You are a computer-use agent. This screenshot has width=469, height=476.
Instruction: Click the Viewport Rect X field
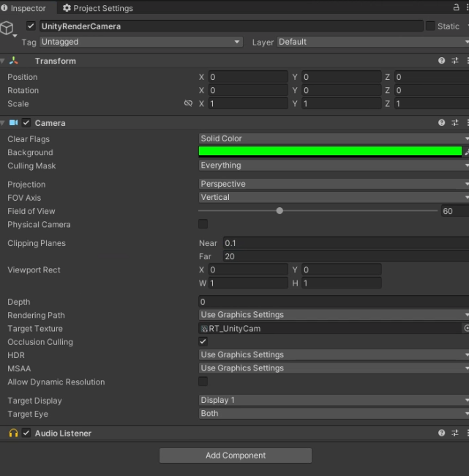248,269
